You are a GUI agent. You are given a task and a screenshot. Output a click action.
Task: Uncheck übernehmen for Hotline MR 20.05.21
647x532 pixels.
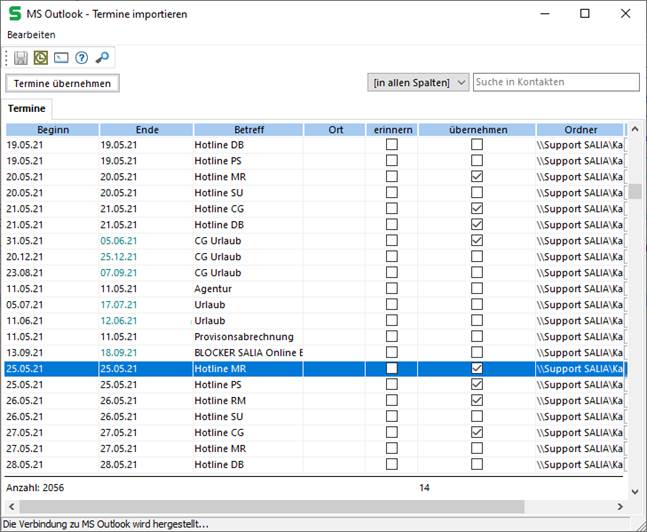tap(477, 177)
